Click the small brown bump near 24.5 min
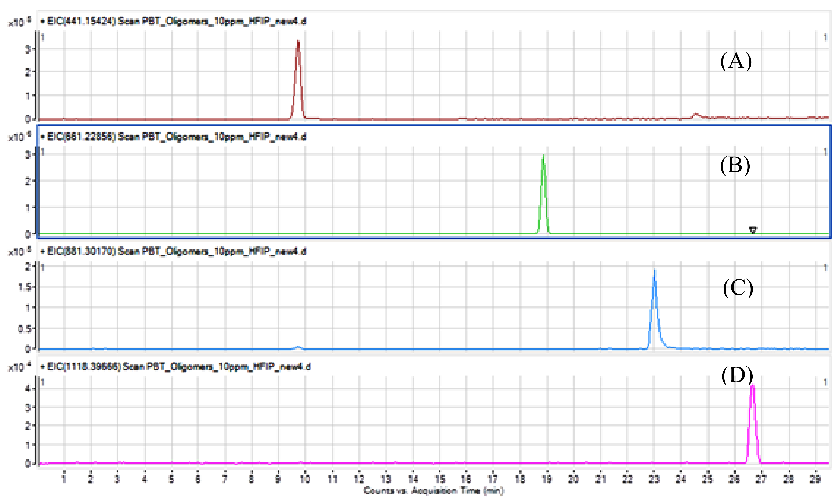Image resolution: width=840 pixels, height=504 pixels. click(x=696, y=115)
